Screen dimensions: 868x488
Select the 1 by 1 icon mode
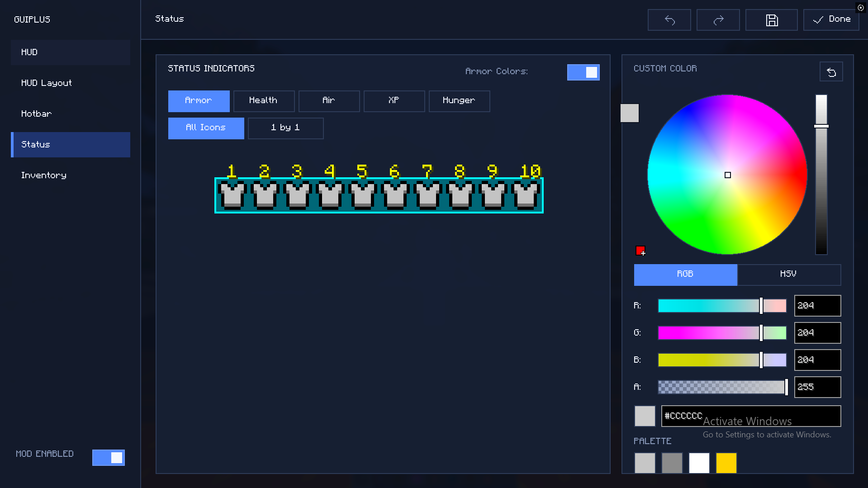[x=285, y=128]
